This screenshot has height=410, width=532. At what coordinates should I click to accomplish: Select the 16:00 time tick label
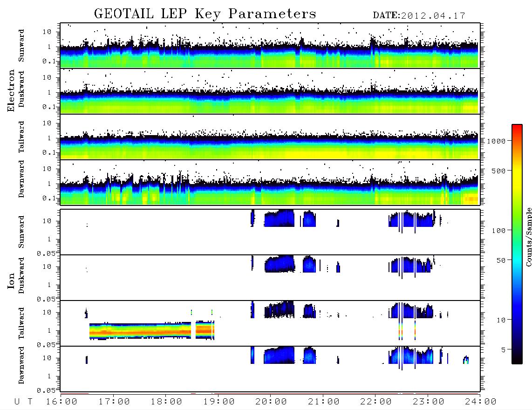[61, 402]
